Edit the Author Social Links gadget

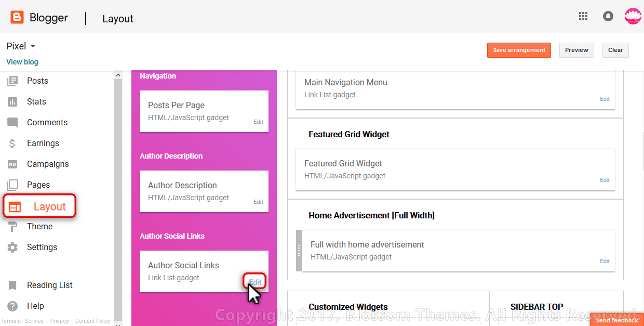coord(255,282)
